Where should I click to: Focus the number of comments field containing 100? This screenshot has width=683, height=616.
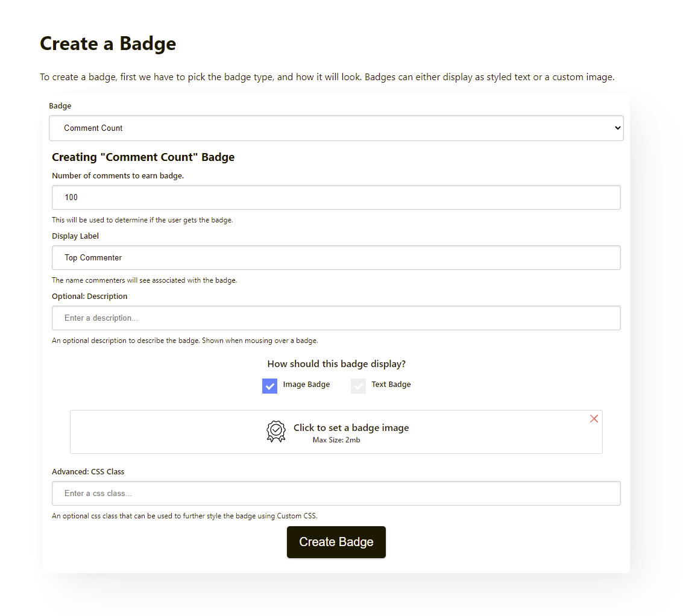336,198
